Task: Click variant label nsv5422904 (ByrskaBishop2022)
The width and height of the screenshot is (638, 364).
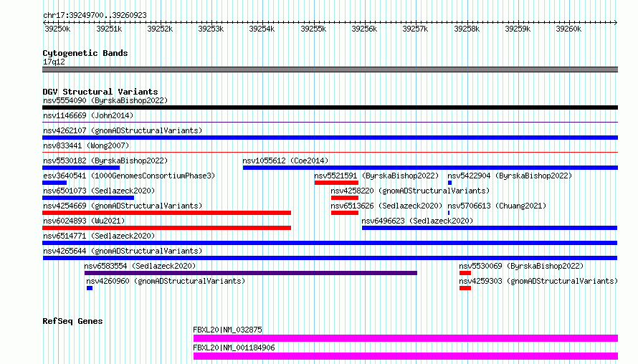Action: (x=510, y=176)
